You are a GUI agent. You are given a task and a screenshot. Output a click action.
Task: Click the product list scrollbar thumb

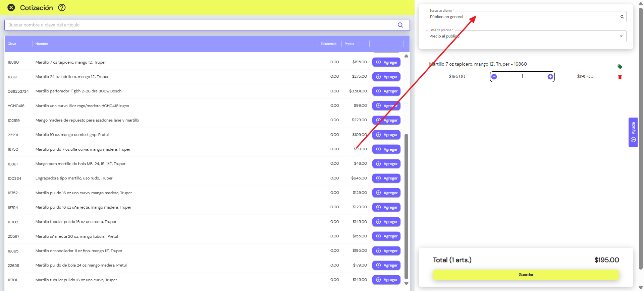(406, 206)
